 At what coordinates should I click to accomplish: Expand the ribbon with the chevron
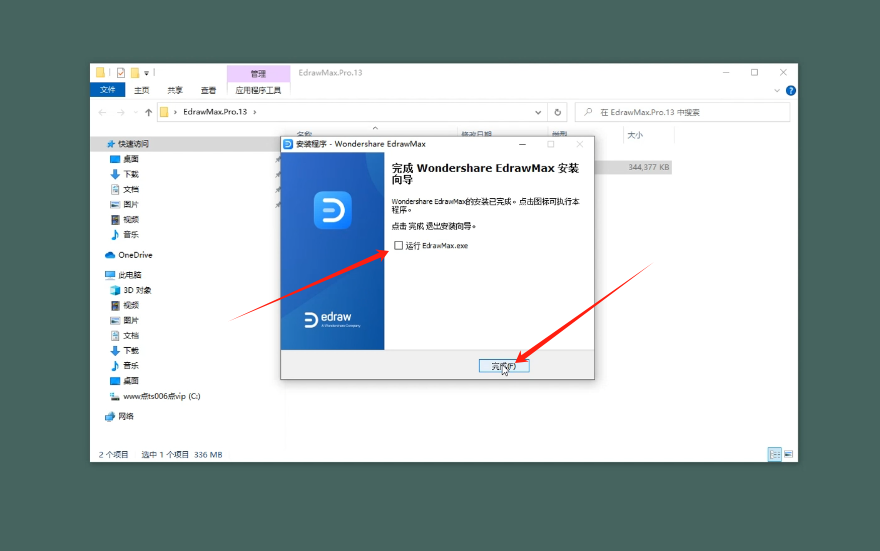coord(777,90)
